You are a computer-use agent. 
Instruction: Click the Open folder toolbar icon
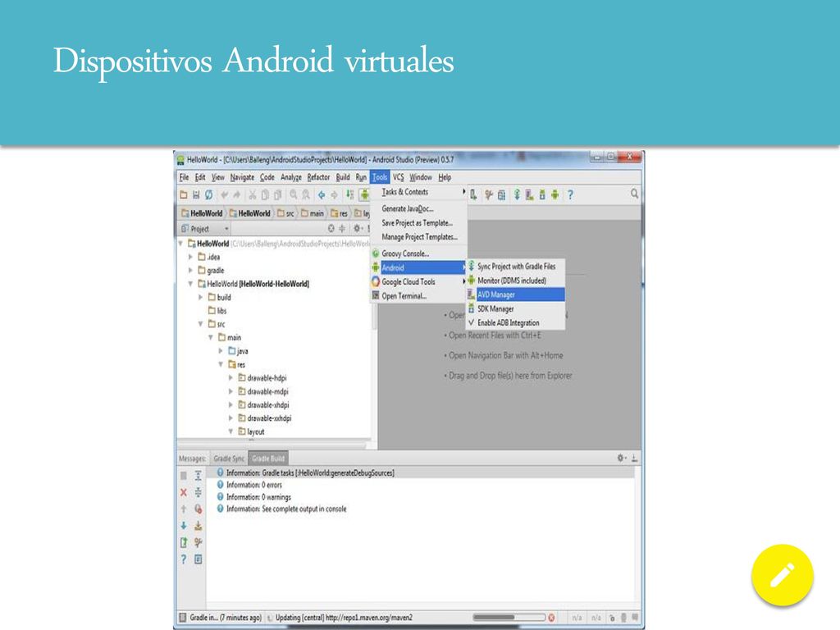tap(184, 195)
